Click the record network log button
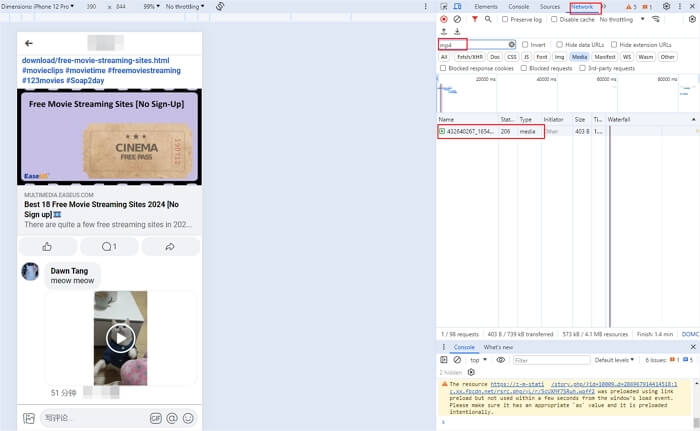700x431 pixels. pos(444,19)
